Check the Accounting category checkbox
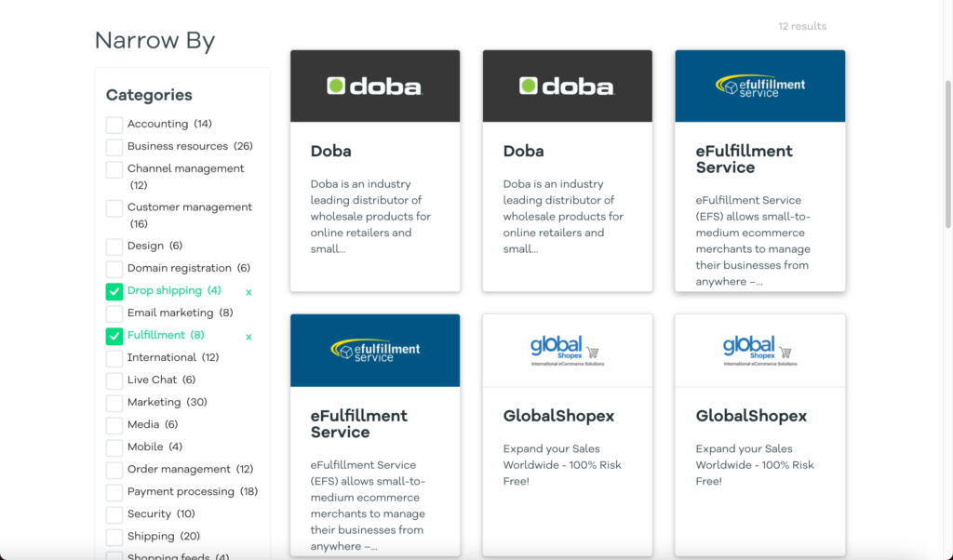The height and width of the screenshot is (560, 953). [x=114, y=125]
